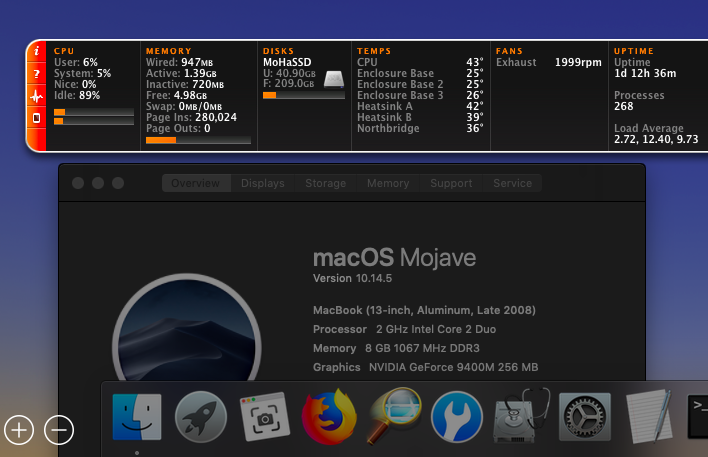Click the CPU section heading
The width and height of the screenshot is (708, 457).
[x=64, y=51]
